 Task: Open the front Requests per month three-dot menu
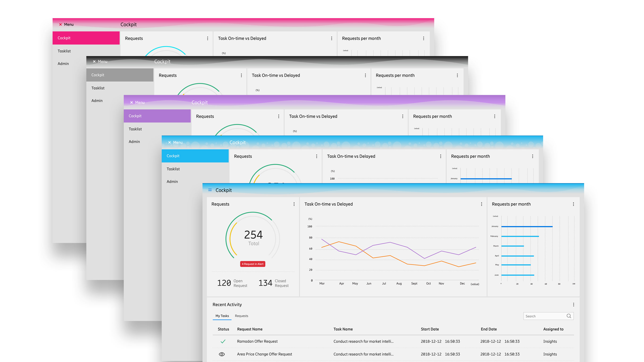[573, 204]
